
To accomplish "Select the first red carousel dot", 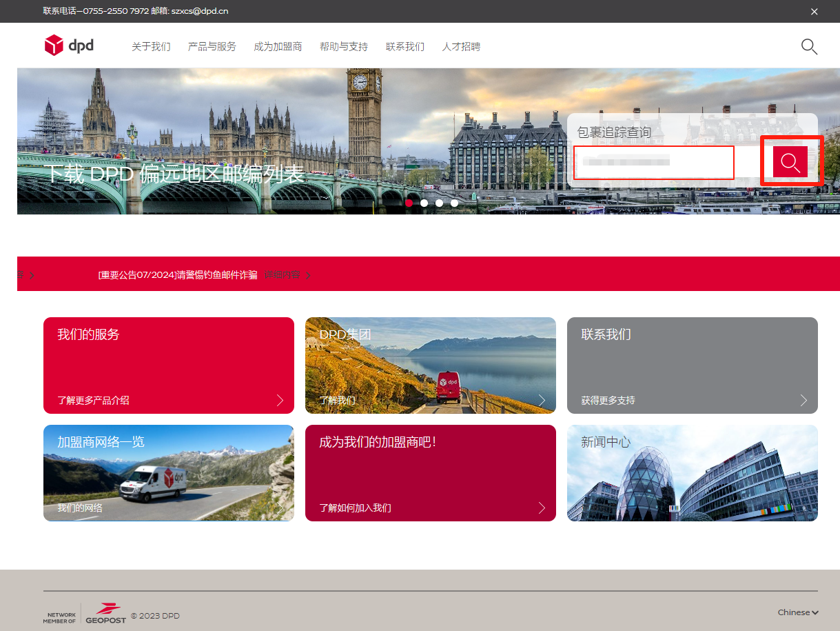I will (409, 203).
